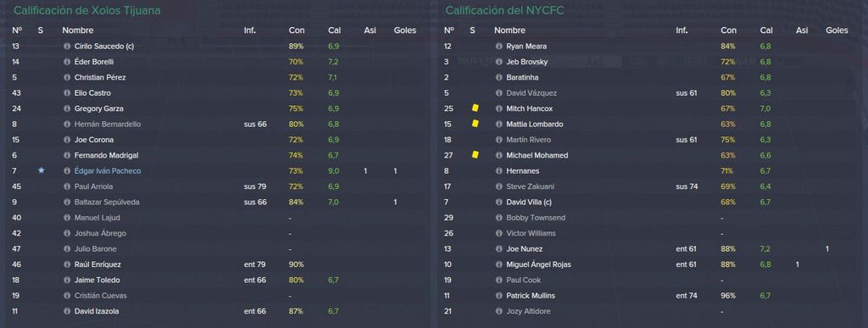
Task: Sort Xolos Tijuana table by Goles header
Action: pos(404,31)
